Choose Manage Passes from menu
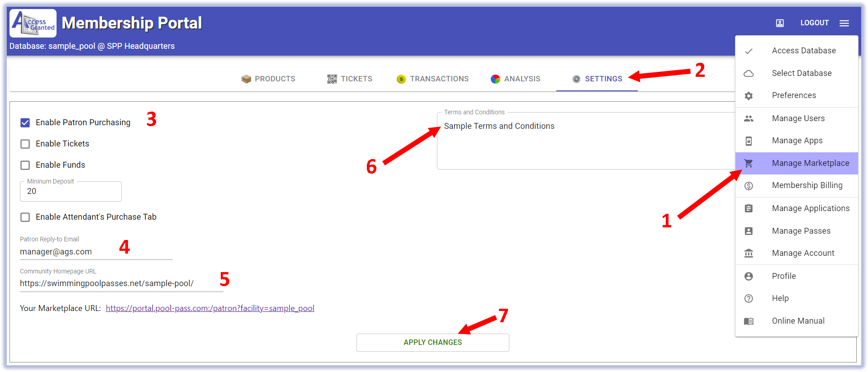Image resolution: width=868 pixels, height=372 pixels. tap(797, 231)
